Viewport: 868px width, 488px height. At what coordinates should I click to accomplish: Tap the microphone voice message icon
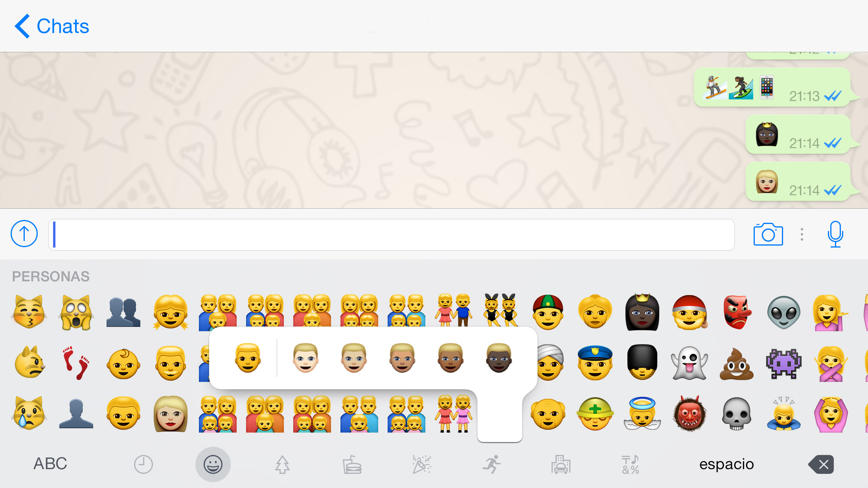point(835,234)
